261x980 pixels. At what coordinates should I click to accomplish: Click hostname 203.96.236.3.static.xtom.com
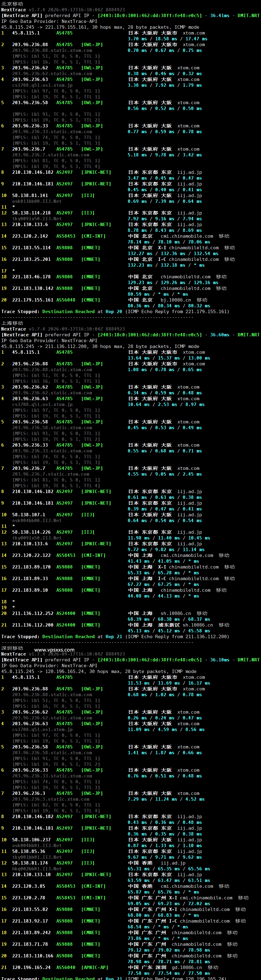click(51, 799)
